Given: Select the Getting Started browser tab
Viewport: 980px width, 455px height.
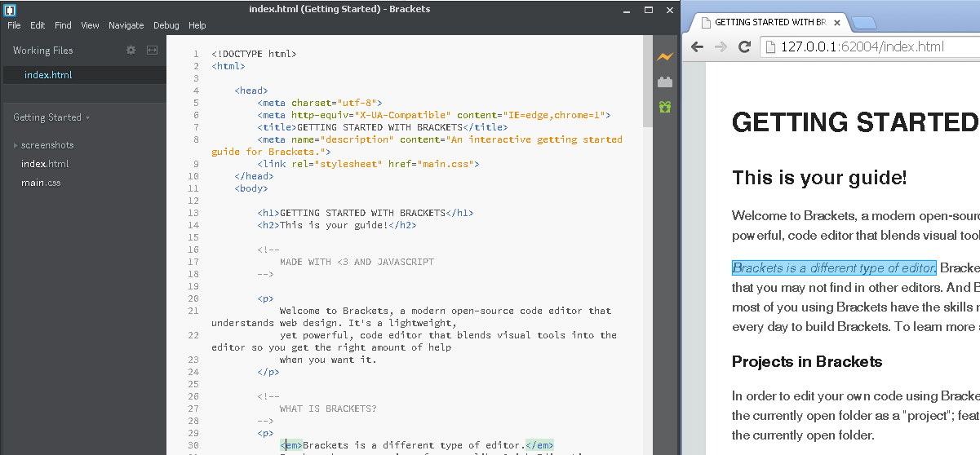Looking at the screenshot, I should (768, 23).
